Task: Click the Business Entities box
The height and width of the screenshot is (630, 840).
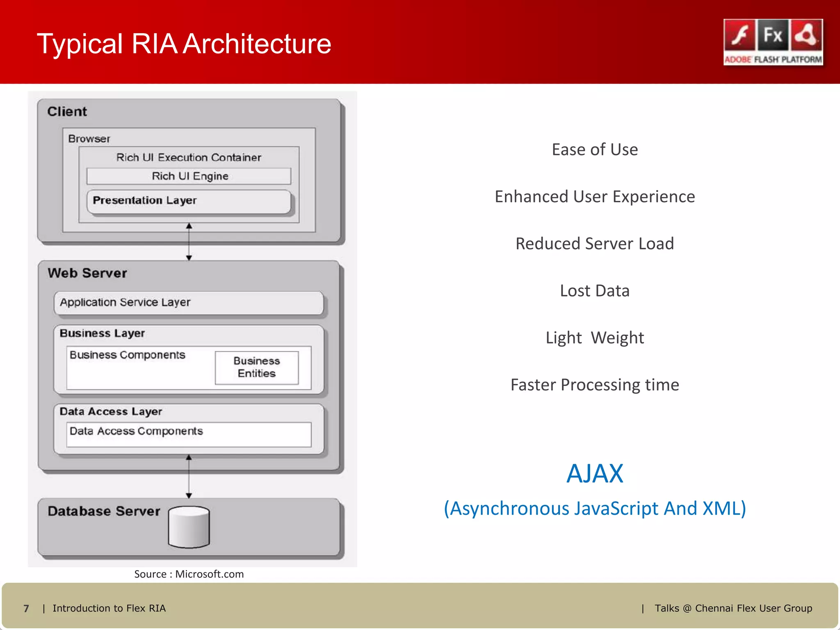Action: click(x=257, y=367)
